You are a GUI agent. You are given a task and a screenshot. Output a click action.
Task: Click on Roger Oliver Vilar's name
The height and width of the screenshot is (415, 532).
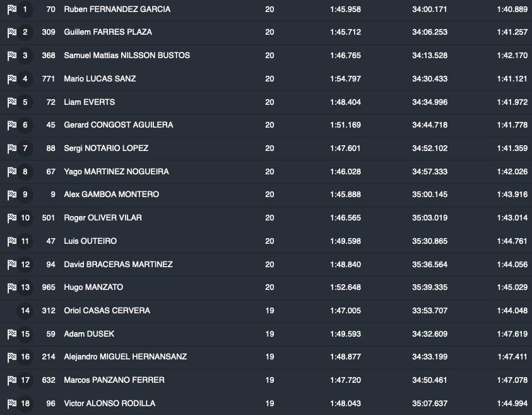tap(103, 218)
